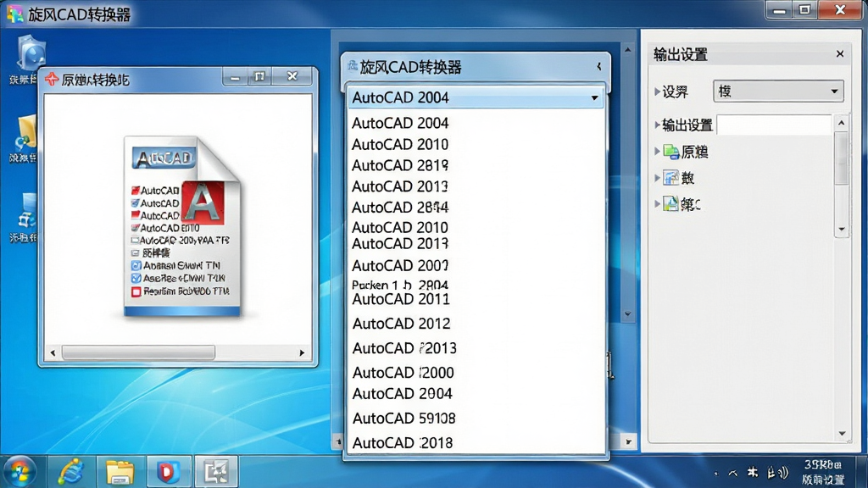
Task: Minimize the 原始转换 window
Action: point(235,76)
